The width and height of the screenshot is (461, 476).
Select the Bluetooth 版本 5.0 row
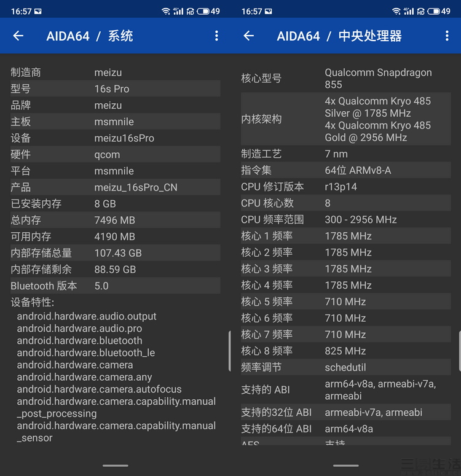116,286
